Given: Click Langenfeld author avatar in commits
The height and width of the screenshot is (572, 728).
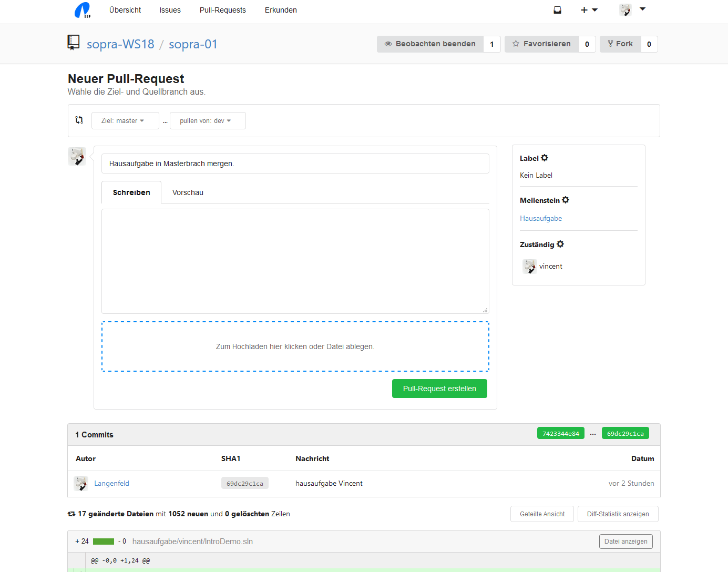Looking at the screenshot, I should tap(81, 483).
